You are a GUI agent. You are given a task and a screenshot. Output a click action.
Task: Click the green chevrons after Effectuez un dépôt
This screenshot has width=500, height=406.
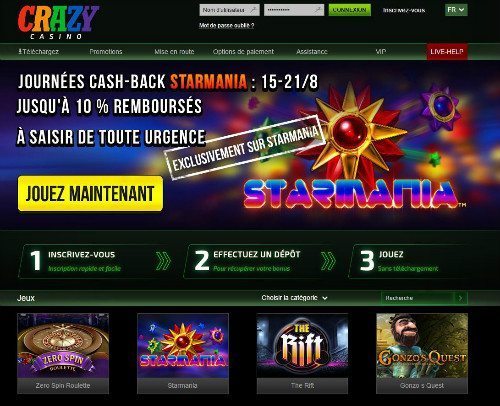click(x=328, y=261)
